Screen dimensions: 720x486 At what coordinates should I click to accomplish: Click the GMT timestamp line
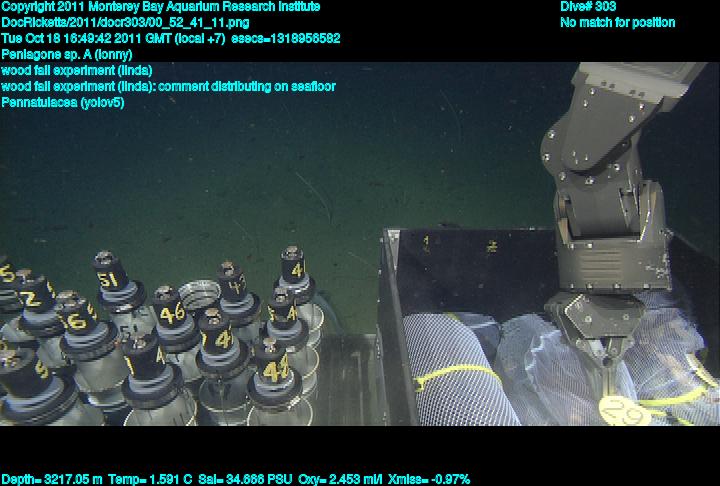click(x=171, y=38)
